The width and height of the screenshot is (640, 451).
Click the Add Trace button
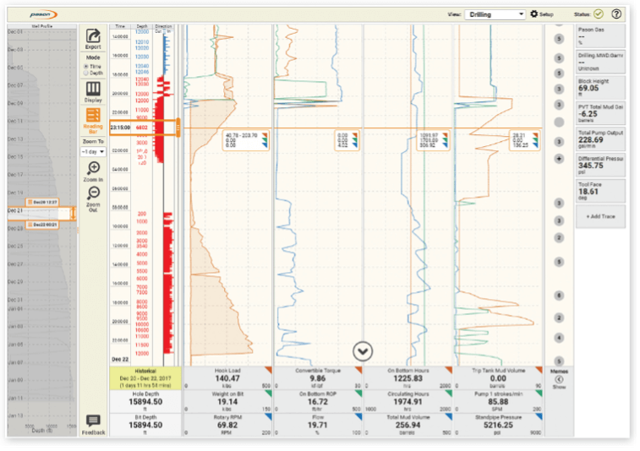pos(599,216)
